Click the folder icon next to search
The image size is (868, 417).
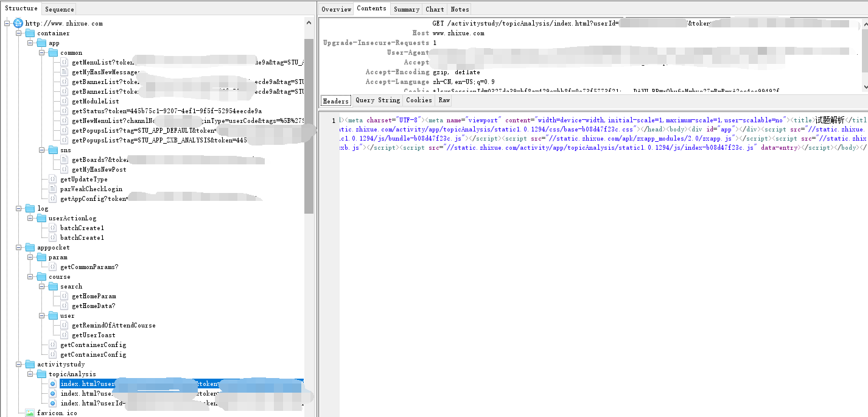[x=53, y=286]
